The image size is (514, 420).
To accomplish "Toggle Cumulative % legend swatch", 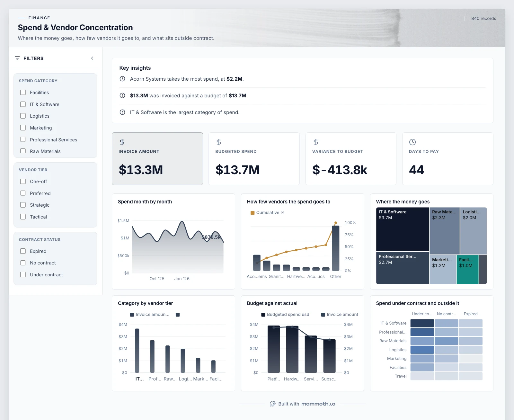I will point(253,213).
